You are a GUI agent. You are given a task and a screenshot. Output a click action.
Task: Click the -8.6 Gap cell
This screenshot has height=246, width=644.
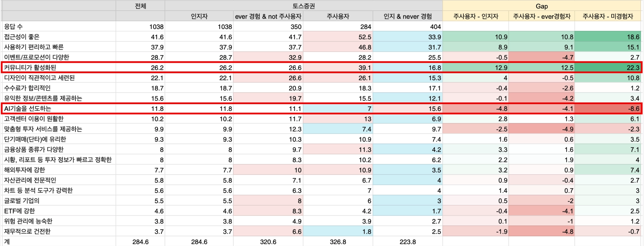[x=608, y=109]
